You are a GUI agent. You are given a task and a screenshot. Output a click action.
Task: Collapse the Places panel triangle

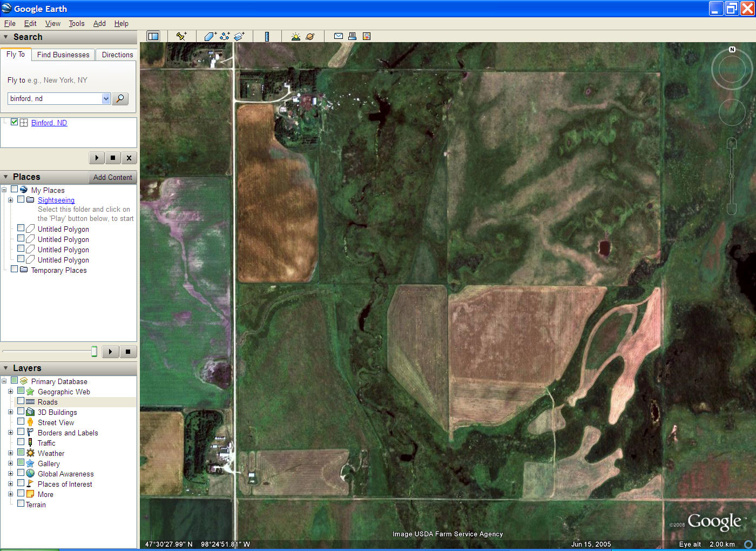[x=6, y=177]
